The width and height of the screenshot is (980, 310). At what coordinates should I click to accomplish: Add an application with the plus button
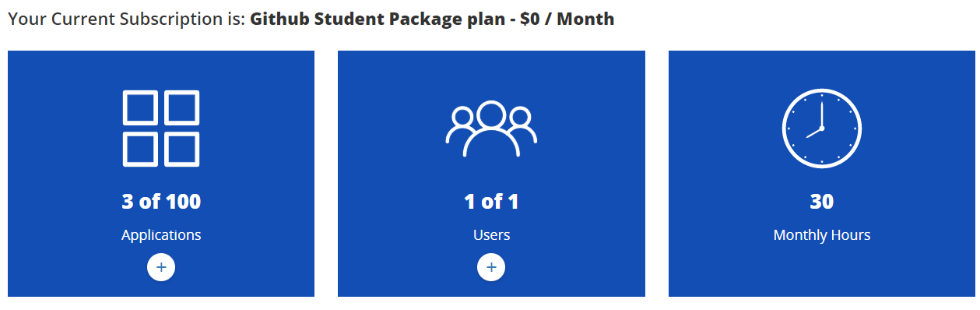161,267
